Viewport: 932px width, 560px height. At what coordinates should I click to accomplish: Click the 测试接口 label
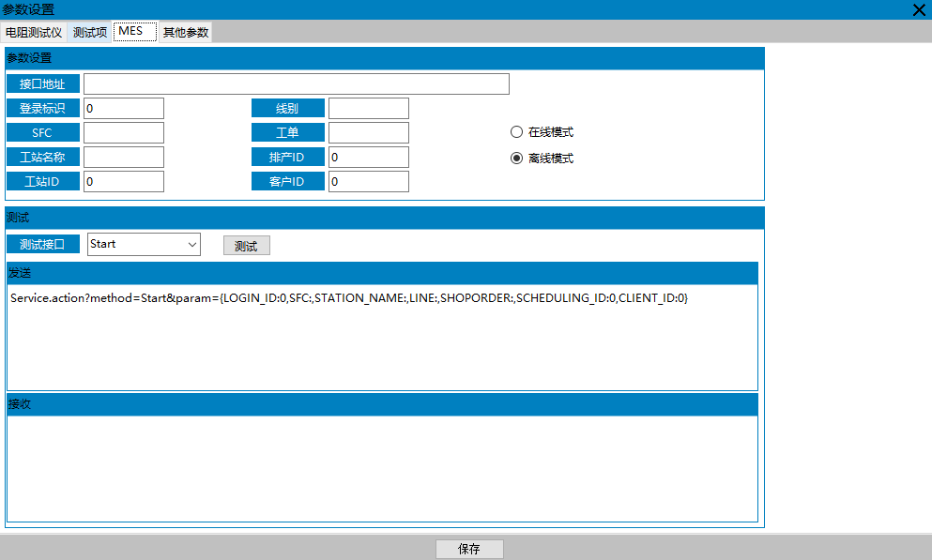point(43,244)
